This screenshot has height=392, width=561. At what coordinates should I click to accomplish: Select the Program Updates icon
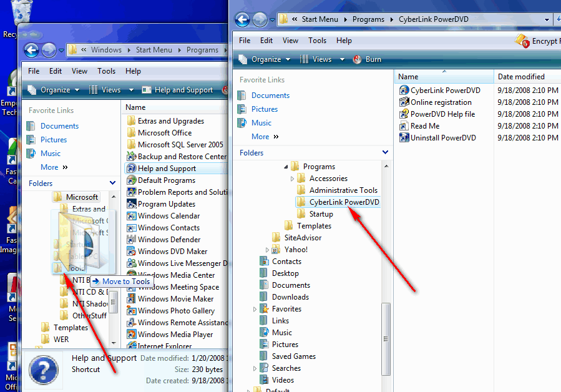(131, 203)
